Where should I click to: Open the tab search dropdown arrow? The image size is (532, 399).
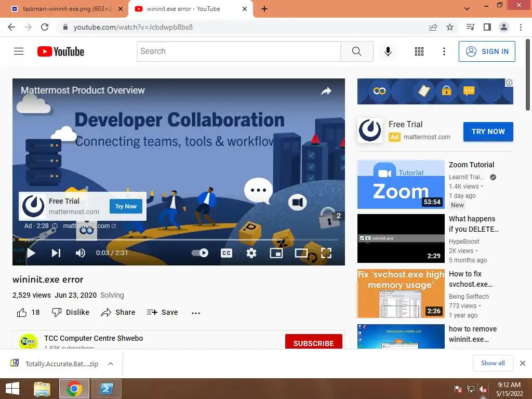(467, 9)
